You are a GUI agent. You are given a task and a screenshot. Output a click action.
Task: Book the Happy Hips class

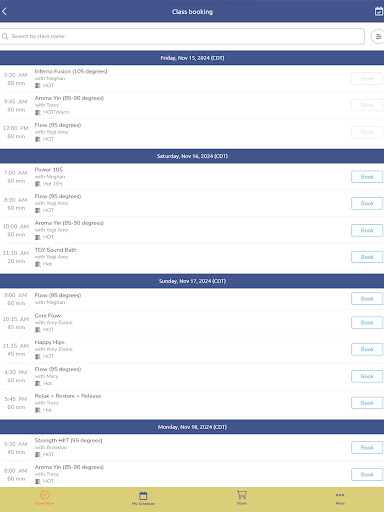click(367, 349)
